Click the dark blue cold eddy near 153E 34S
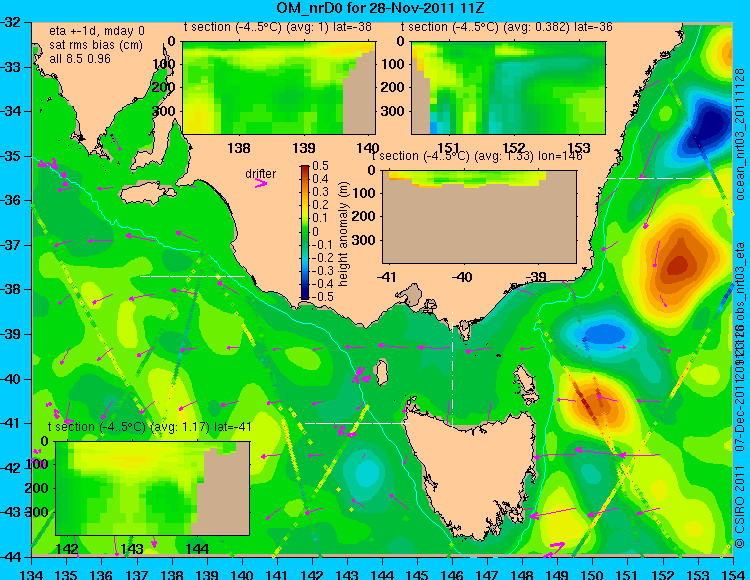Viewport: 750px width, 580px height. [708, 127]
